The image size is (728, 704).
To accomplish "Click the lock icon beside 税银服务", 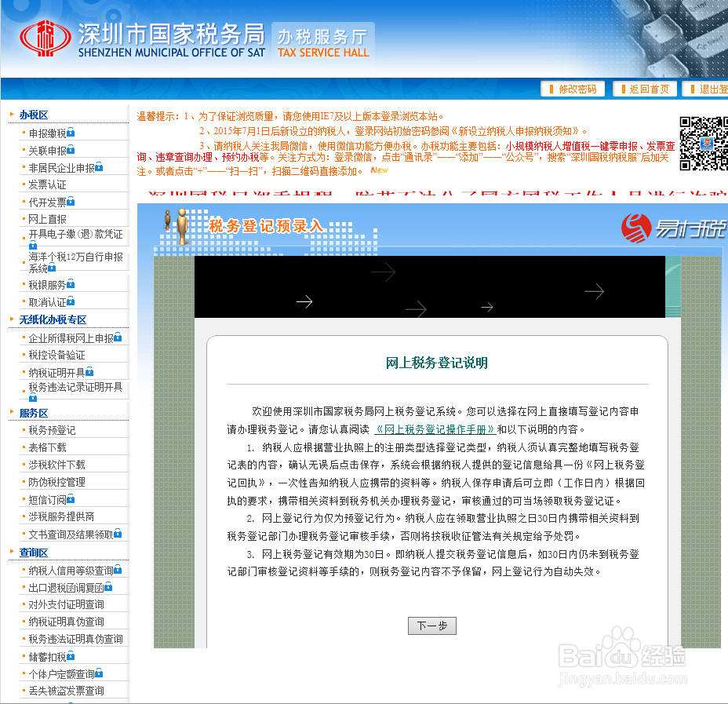I will pyautogui.click(x=71, y=283).
